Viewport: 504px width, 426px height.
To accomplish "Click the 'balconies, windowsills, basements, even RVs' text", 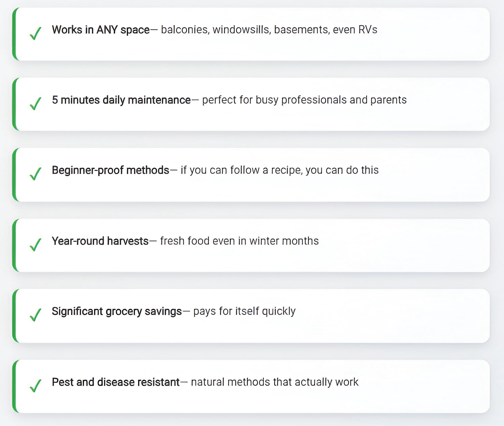I will click(269, 30).
